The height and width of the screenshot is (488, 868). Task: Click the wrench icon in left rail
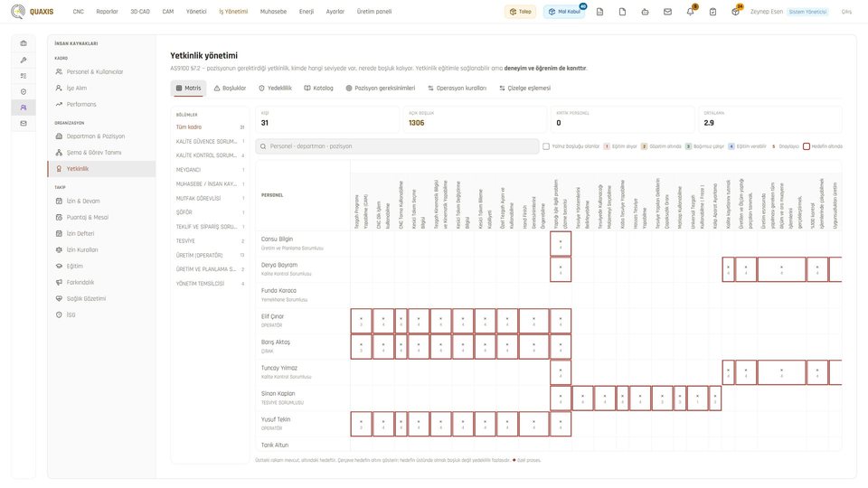click(24, 60)
